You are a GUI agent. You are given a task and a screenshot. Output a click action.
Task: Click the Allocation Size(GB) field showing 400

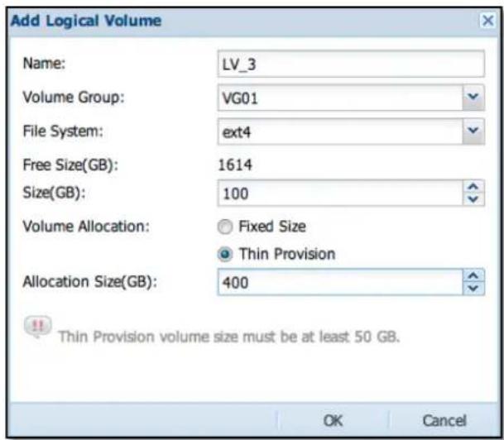click(x=340, y=282)
